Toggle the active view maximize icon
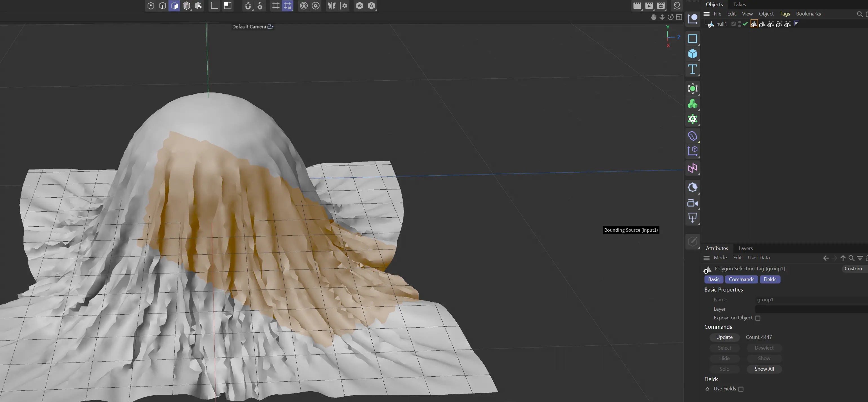Screen dimensions: 868x402 (x=679, y=17)
